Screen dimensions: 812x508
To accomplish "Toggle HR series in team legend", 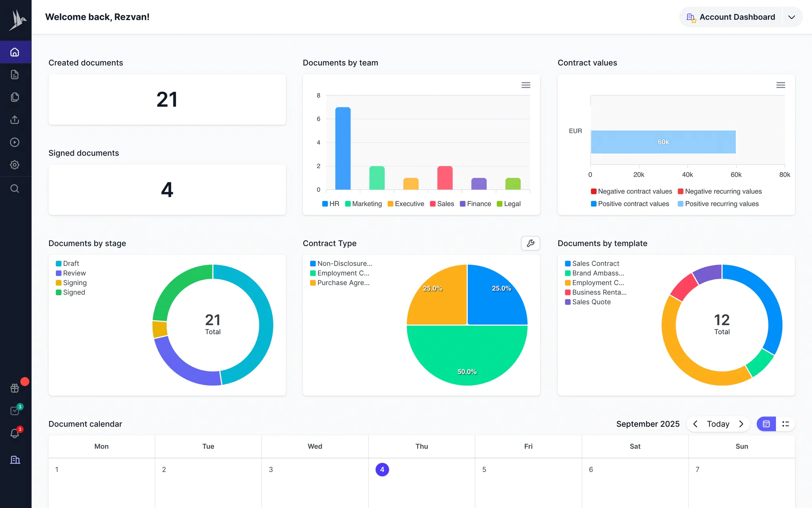I will 331,204.
